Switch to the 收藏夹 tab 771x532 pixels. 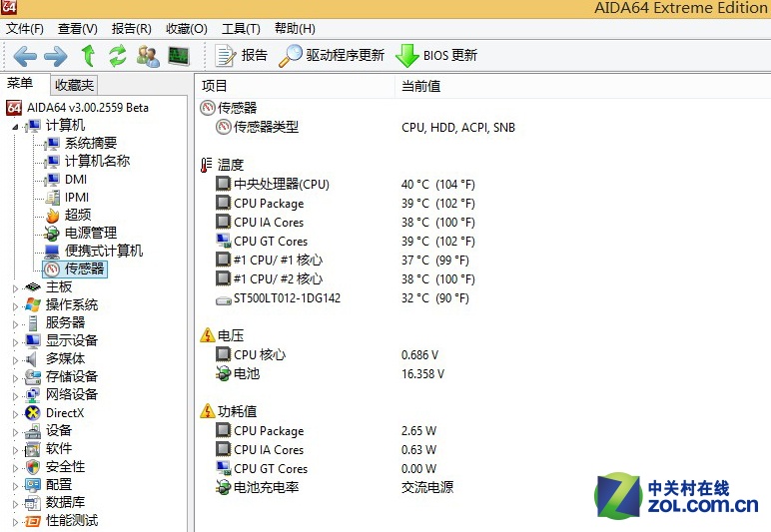[74, 85]
